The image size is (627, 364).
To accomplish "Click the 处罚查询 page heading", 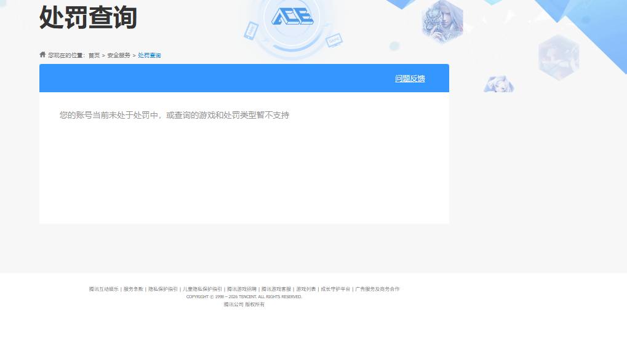I will point(88,17).
